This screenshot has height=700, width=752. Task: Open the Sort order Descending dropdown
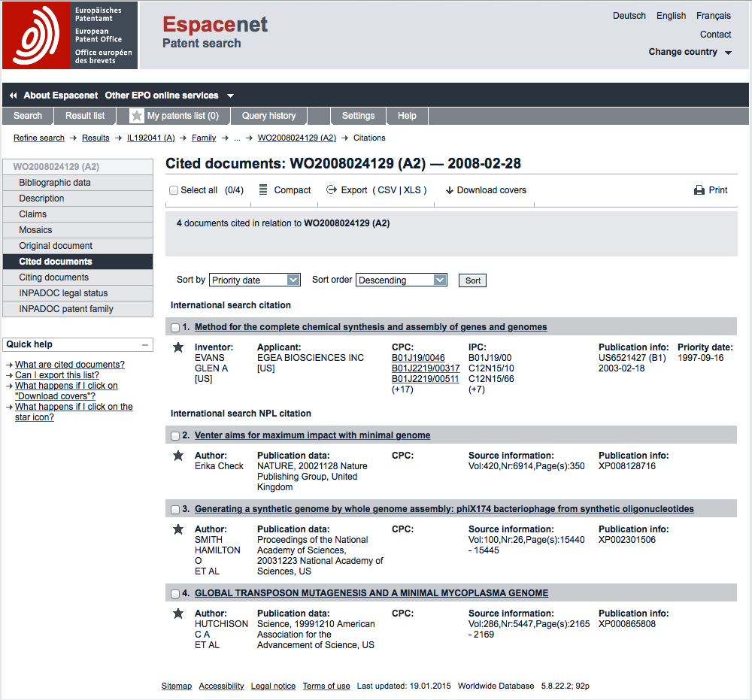pyautogui.click(x=402, y=280)
